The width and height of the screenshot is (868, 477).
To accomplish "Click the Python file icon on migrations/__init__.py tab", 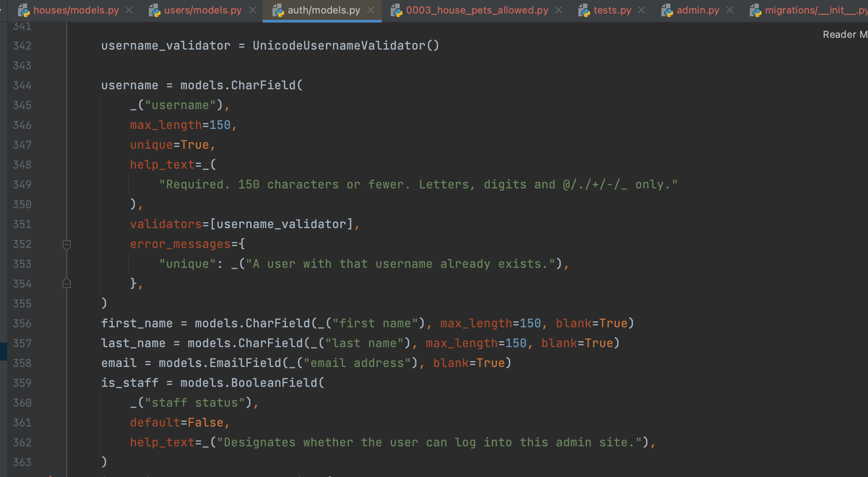I will (756, 10).
